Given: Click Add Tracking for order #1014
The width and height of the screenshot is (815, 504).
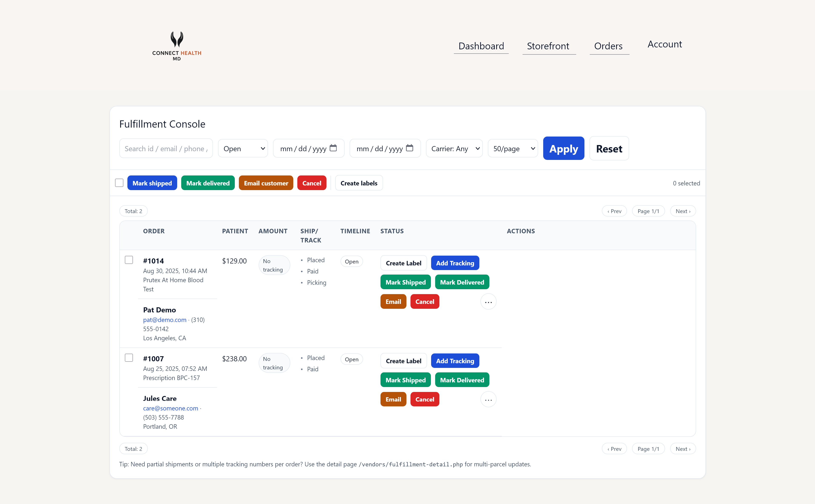Looking at the screenshot, I should point(455,263).
